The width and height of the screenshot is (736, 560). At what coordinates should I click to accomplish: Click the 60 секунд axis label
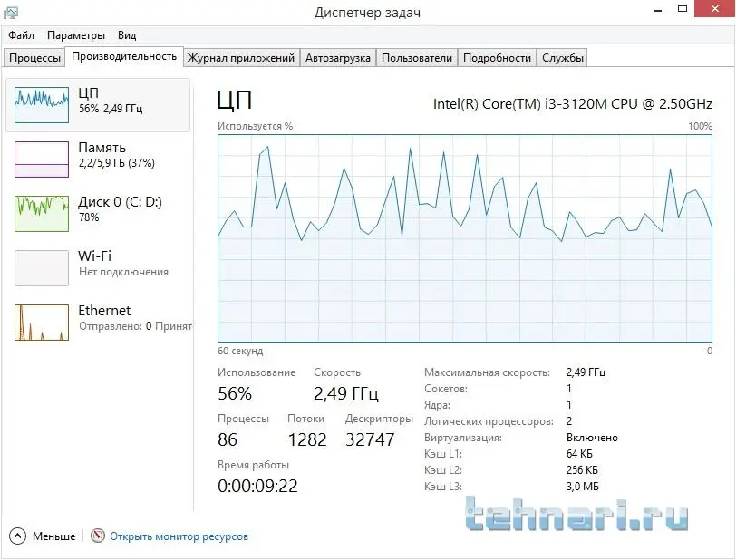pyautogui.click(x=240, y=351)
